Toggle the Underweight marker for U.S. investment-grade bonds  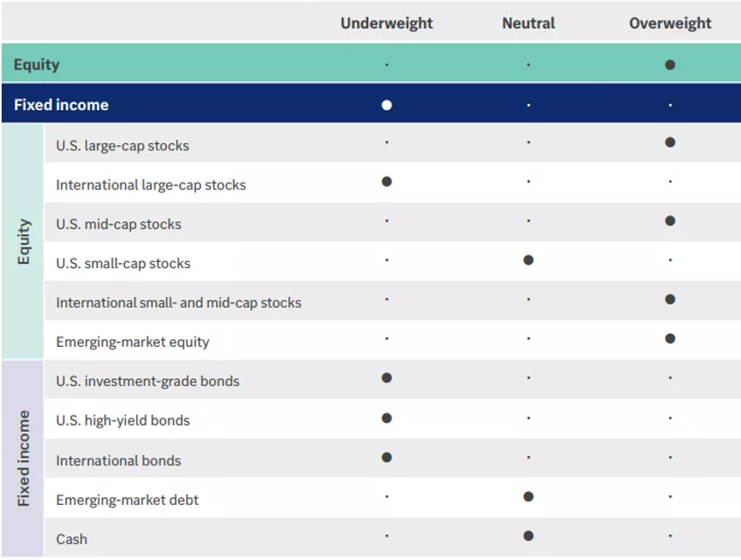pos(386,378)
